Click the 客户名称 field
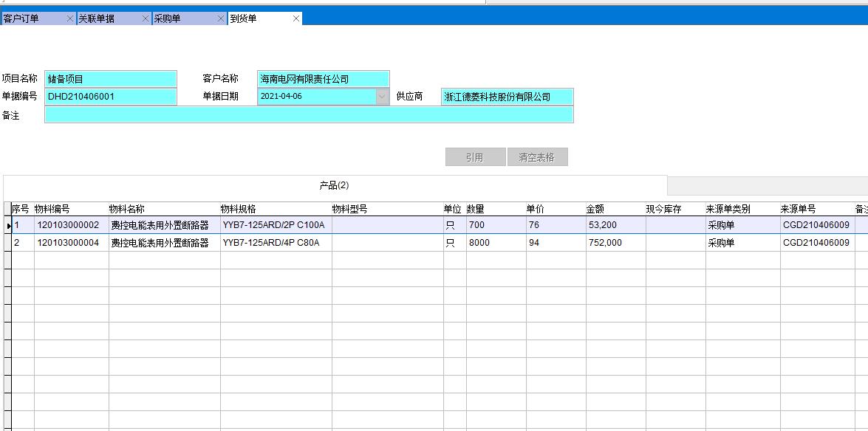868x431 pixels. click(323, 79)
